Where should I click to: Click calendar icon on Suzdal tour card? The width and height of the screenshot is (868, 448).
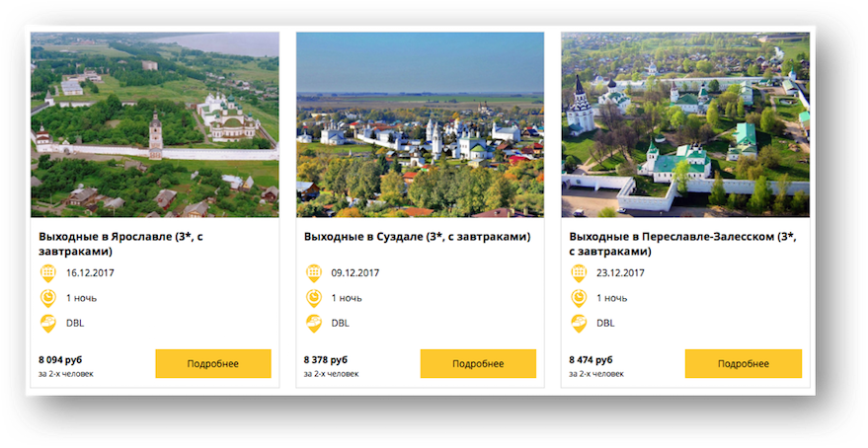(x=314, y=273)
